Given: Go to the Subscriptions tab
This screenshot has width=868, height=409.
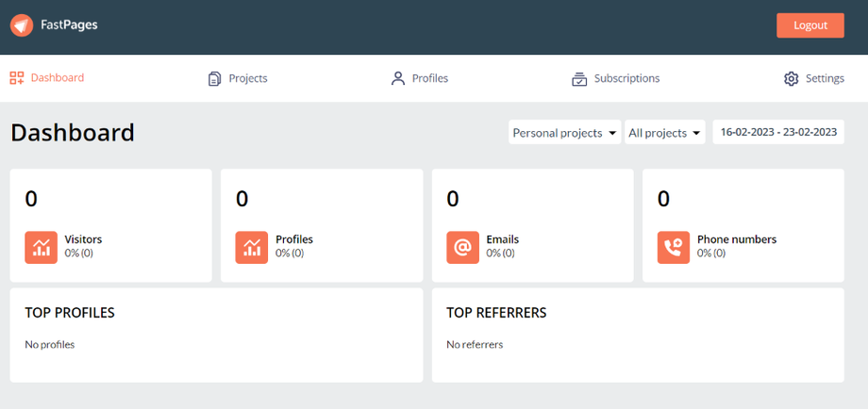Looking at the screenshot, I should pyautogui.click(x=626, y=79).
